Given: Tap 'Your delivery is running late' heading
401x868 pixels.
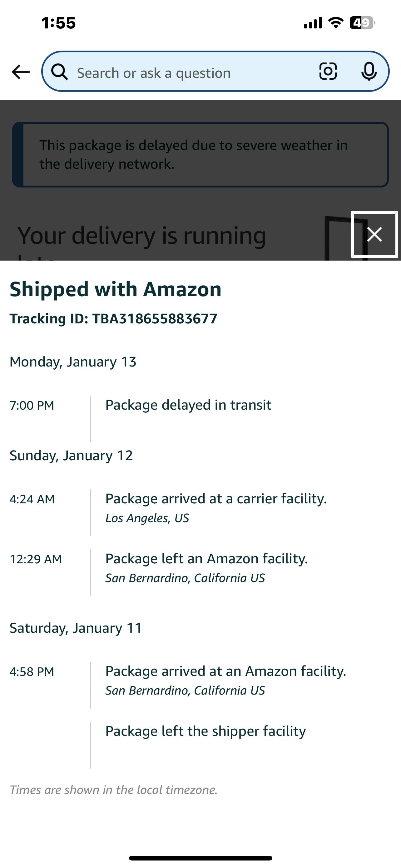Looking at the screenshot, I should pyautogui.click(x=141, y=236).
